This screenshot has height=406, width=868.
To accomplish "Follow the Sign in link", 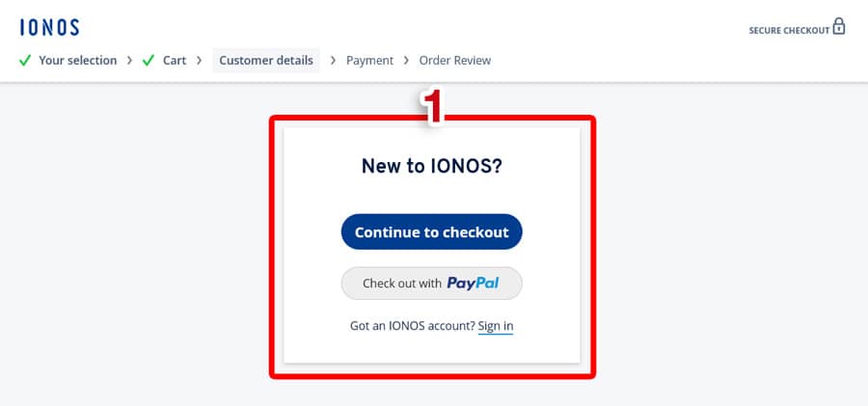I will (496, 326).
